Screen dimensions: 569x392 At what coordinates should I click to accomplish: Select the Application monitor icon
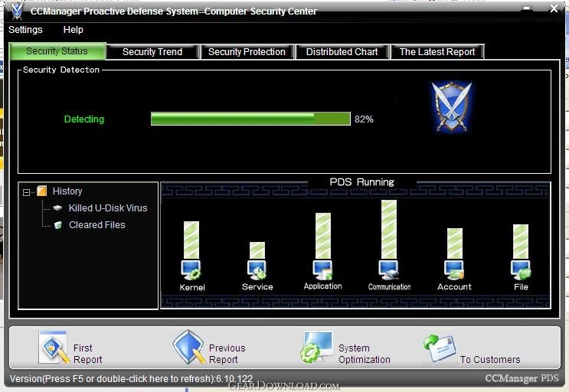tap(322, 270)
